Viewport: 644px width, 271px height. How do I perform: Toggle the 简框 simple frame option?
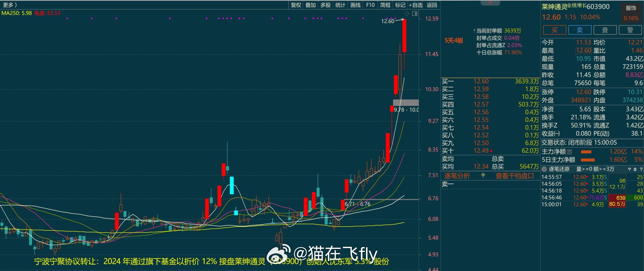(385, 5)
